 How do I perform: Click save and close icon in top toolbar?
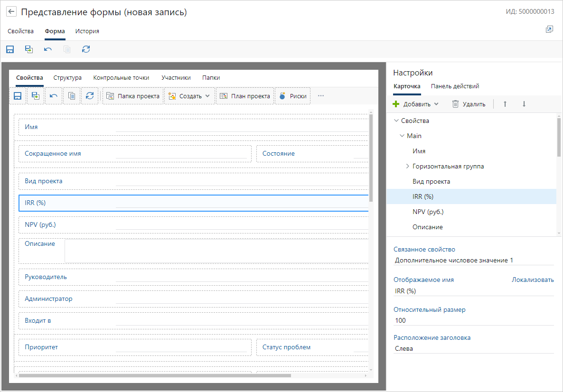click(x=29, y=49)
